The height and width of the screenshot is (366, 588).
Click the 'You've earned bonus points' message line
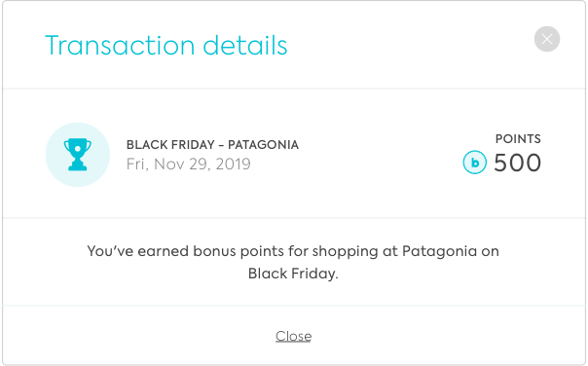pyautogui.click(x=293, y=251)
